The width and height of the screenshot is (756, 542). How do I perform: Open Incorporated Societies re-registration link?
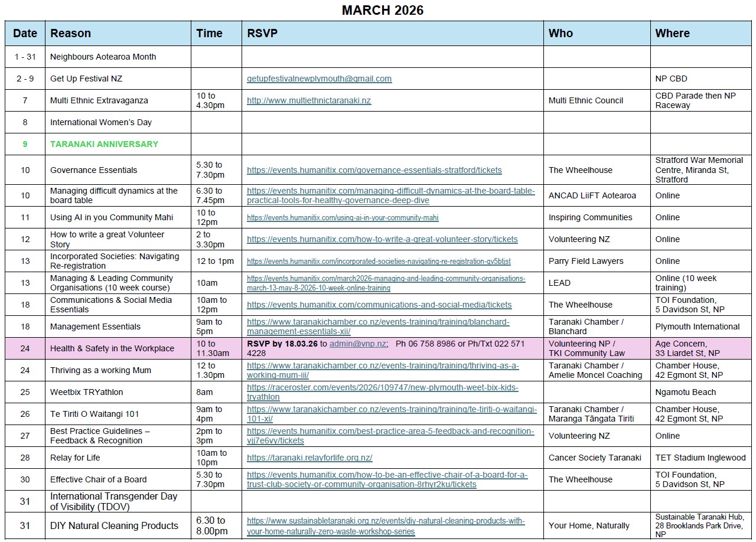pos(379,261)
